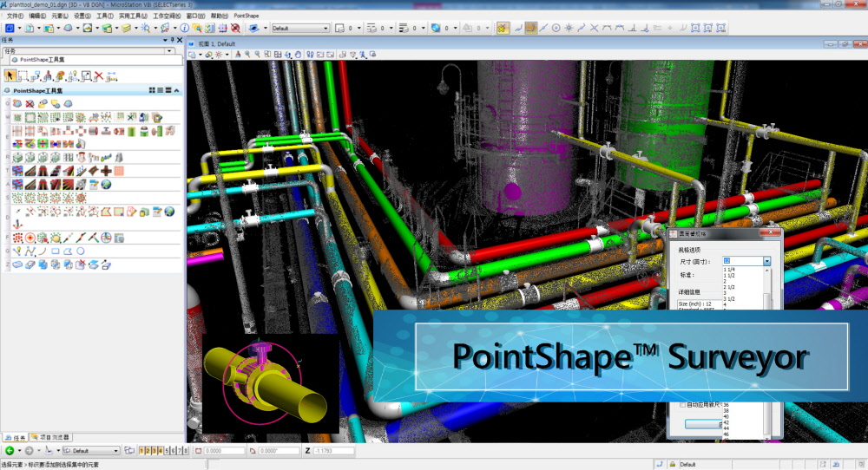868x470 pixels.
Task: Choose the red target circle tool in row F
Action: pyautogui.click(x=30, y=238)
